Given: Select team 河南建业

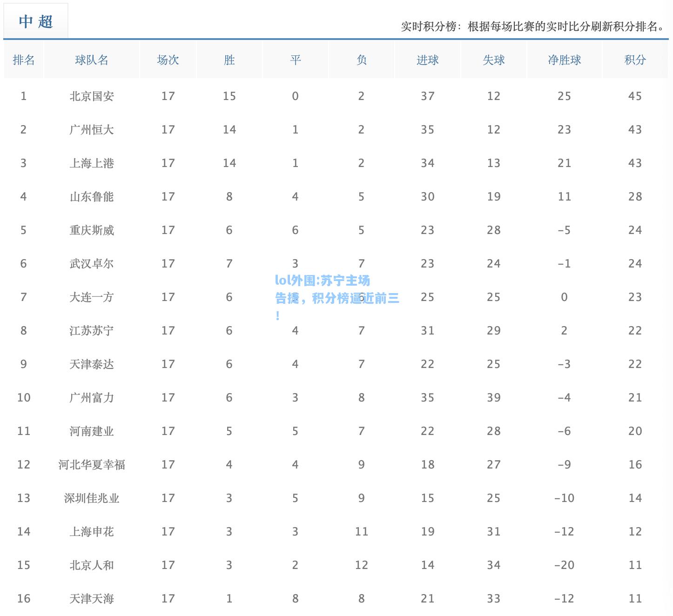Looking at the screenshot, I should (92, 431).
